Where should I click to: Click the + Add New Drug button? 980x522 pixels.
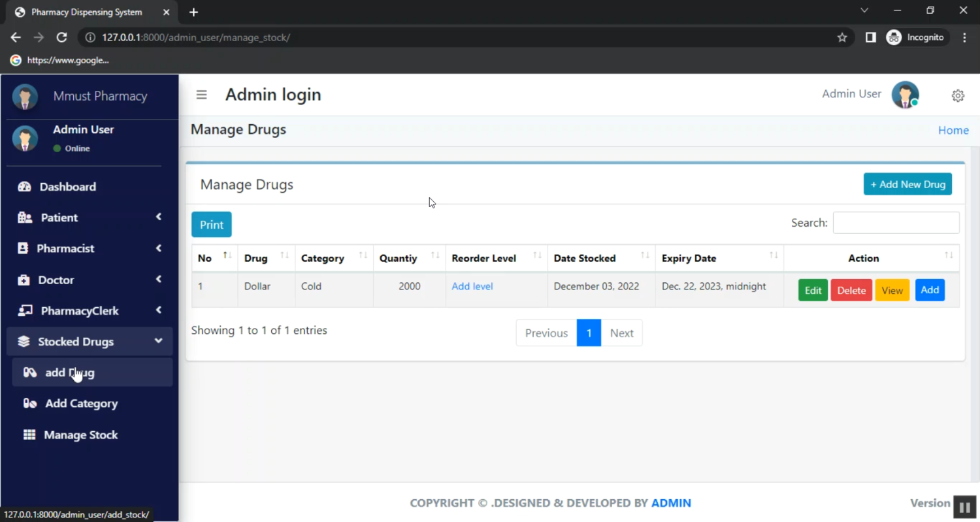(907, 184)
